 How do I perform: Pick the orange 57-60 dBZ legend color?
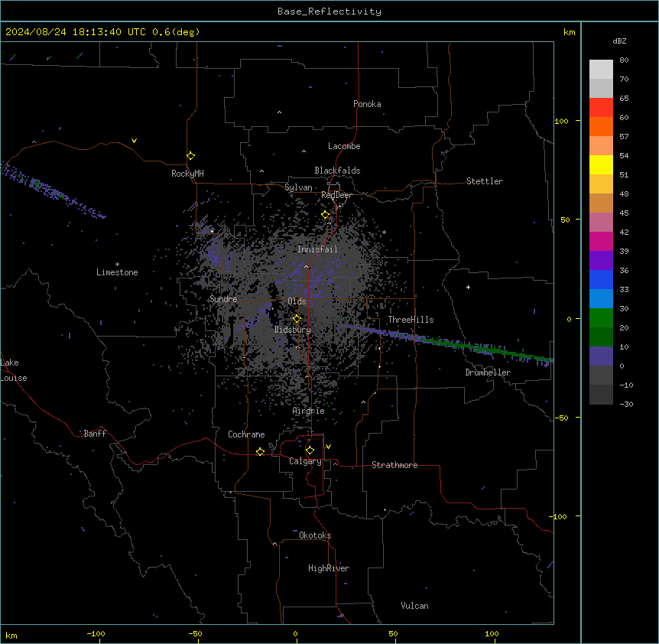tap(601, 126)
